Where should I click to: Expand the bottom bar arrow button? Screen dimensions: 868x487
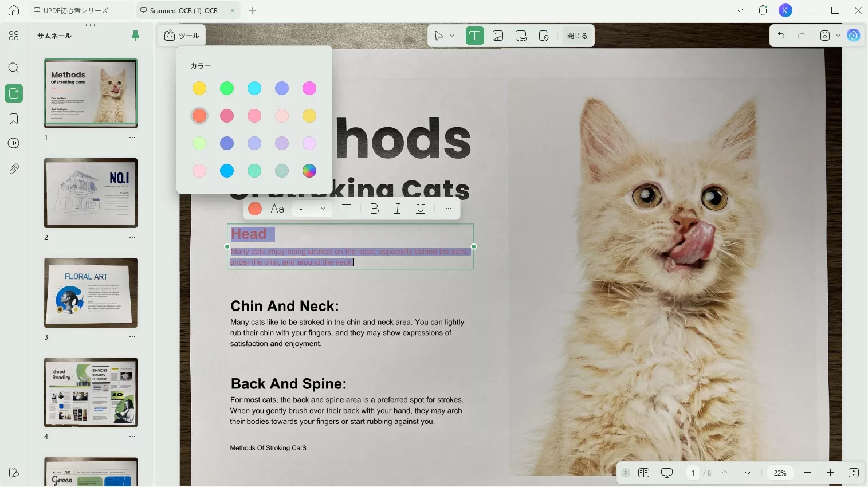pos(626,473)
